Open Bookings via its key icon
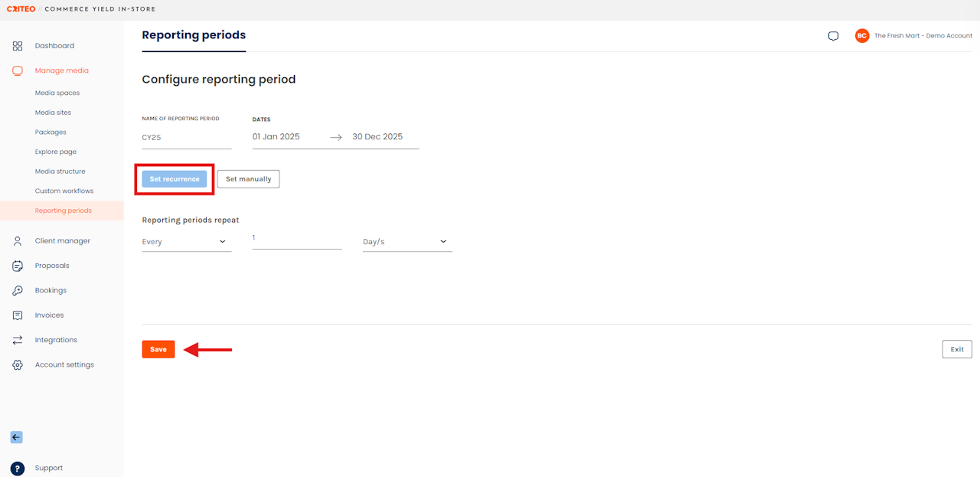Viewport: 980px width, 477px height. click(18, 291)
